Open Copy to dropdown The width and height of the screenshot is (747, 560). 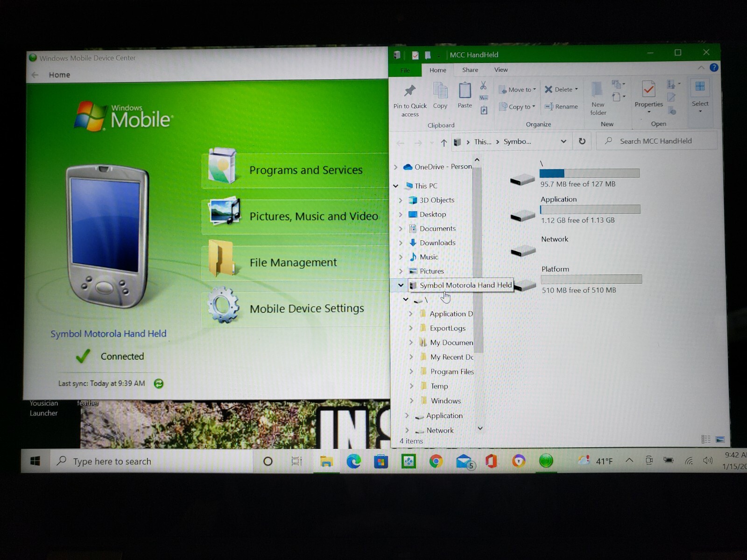[517, 107]
